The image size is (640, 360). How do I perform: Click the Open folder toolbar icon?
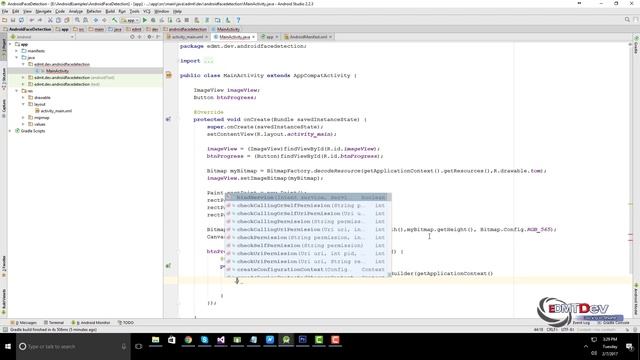pos(4,20)
